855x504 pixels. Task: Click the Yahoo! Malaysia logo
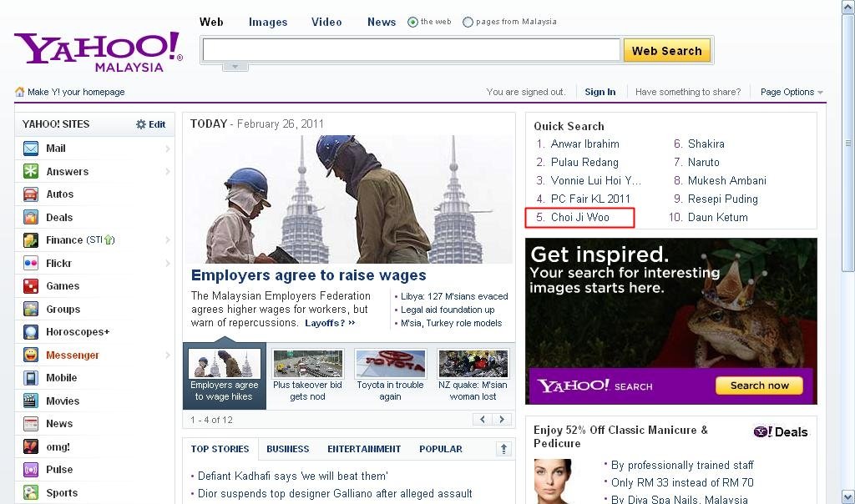point(99,52)
